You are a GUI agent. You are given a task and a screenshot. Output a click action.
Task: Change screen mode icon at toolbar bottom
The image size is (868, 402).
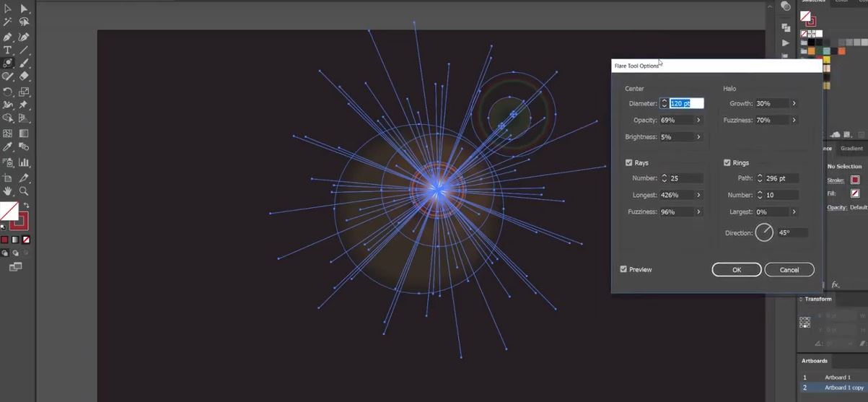pos(15,267)
